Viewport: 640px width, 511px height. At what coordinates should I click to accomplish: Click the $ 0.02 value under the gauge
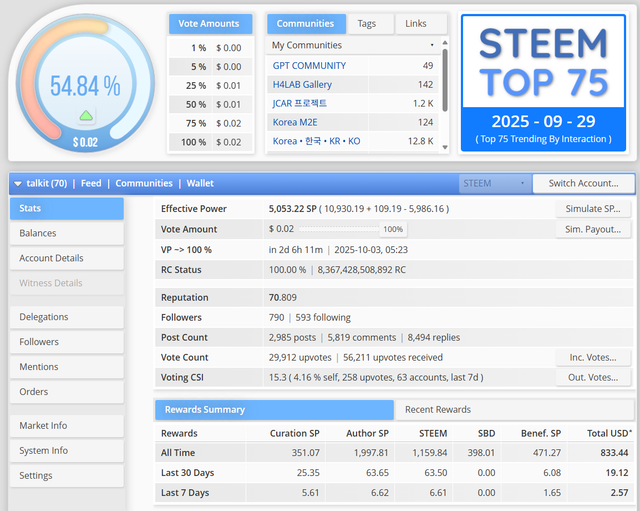85,142
